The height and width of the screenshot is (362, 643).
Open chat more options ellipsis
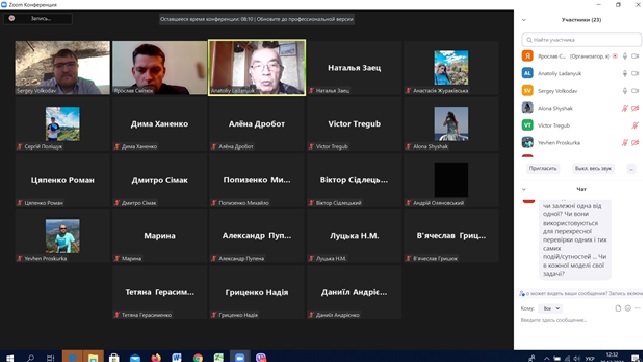pyautogui.click(x=637, y=308)
